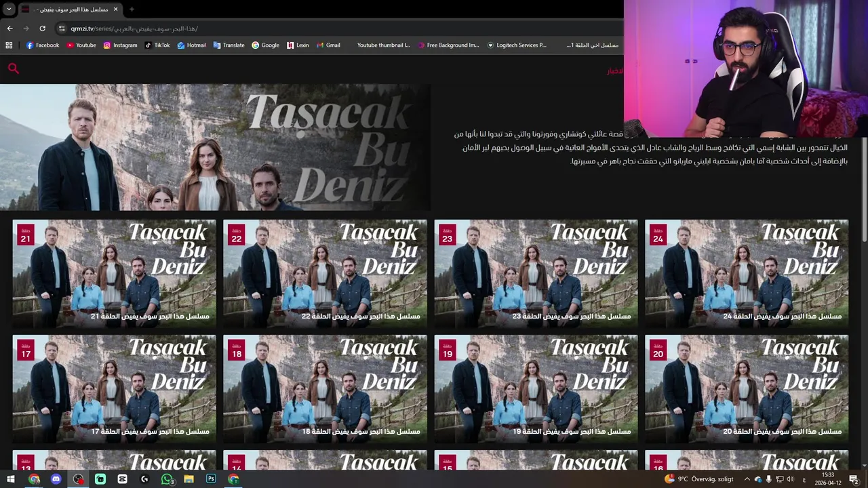Expand the hidden system tray icons chevron

point(747,479)
